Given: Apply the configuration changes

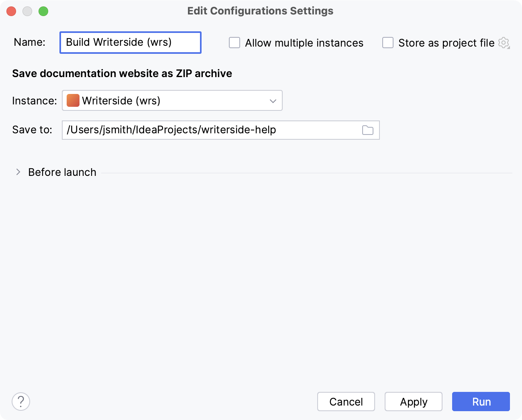Looking at the screenshot, I should pos(413,402).
